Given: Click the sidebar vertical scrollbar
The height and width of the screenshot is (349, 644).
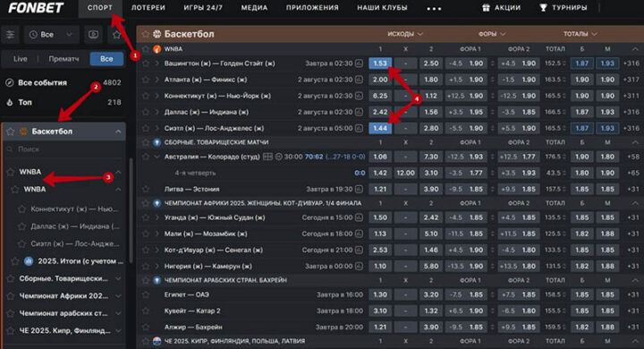Looking at the screenshot, I should (x=131, y=210).
